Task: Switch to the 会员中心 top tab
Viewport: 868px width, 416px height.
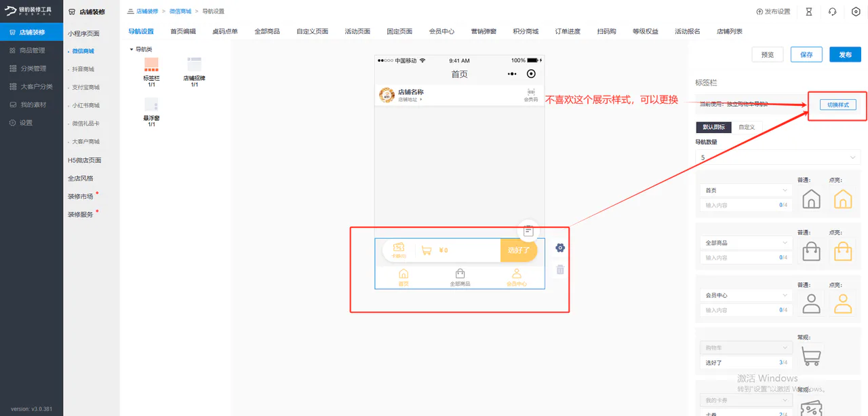Action: 442,31
